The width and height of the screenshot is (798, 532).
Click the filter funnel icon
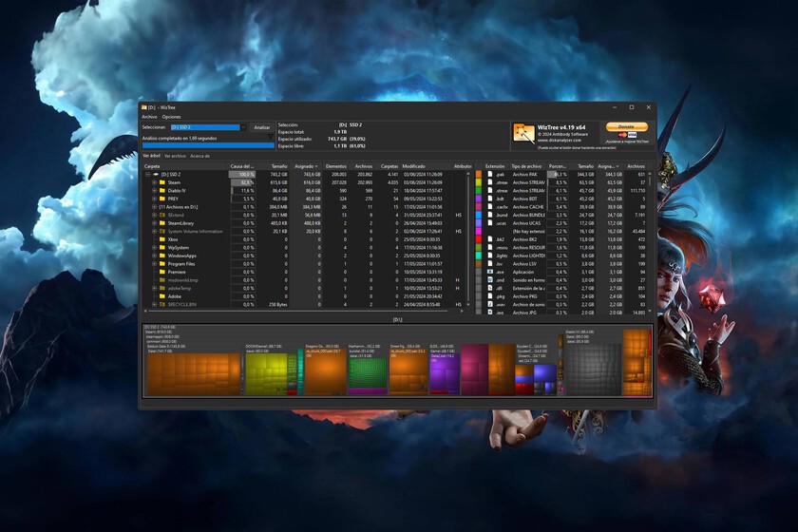click(270, 138)
